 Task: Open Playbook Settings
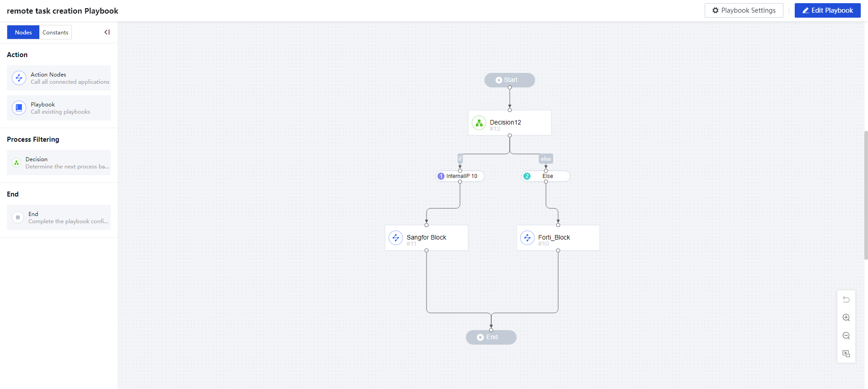tap(744, 10)
